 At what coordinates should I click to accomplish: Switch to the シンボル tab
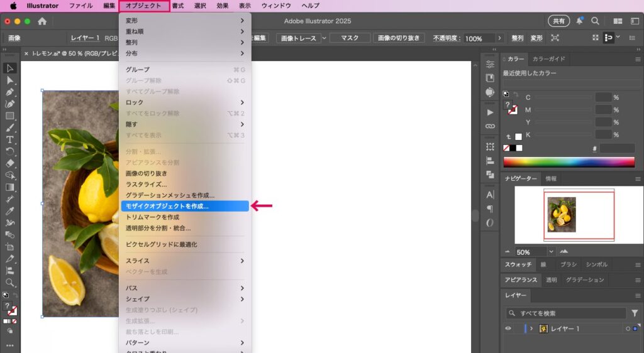pyautogui.click(x=597, y=264)
